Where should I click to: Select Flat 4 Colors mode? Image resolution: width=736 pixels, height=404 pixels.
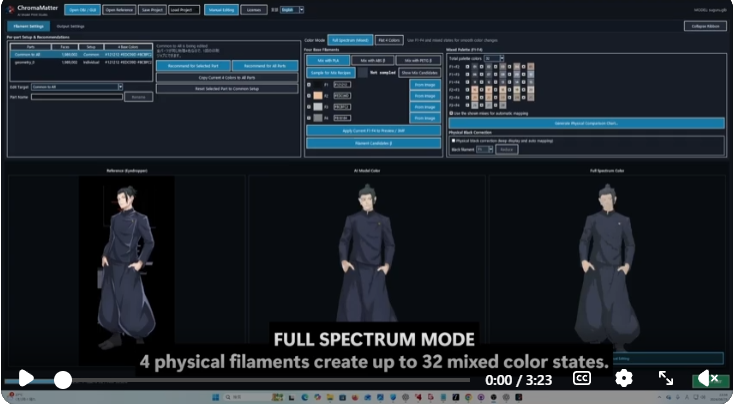pos(389,40)
